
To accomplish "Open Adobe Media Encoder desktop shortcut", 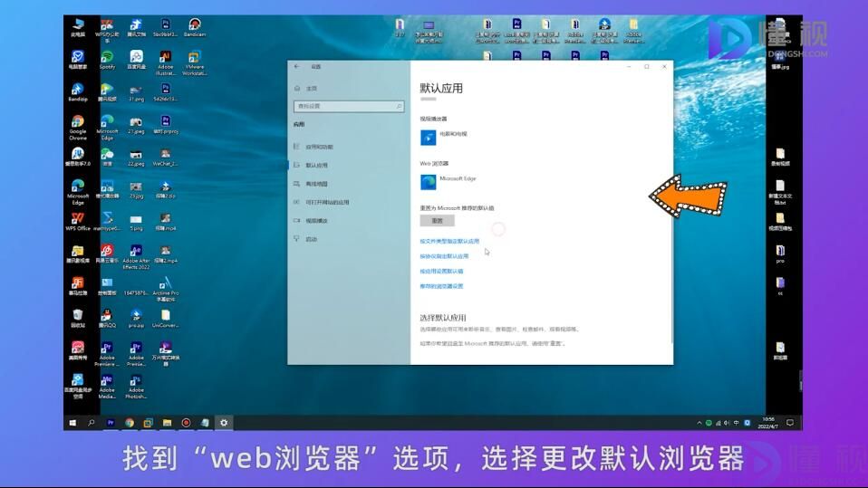I will tap(107, 387).
